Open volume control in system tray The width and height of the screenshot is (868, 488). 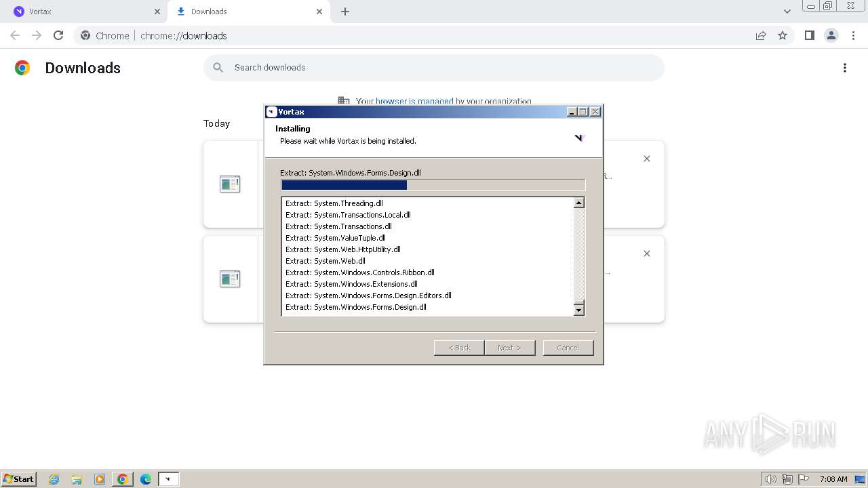point(771,479)
